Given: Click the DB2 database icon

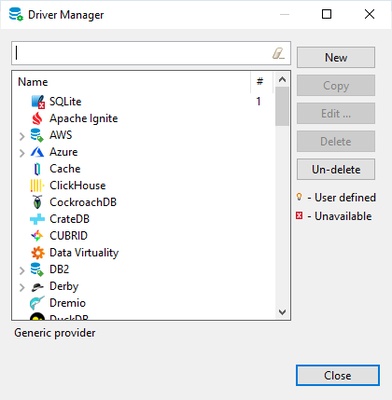Looking at the screenshot, I should 37,269.
